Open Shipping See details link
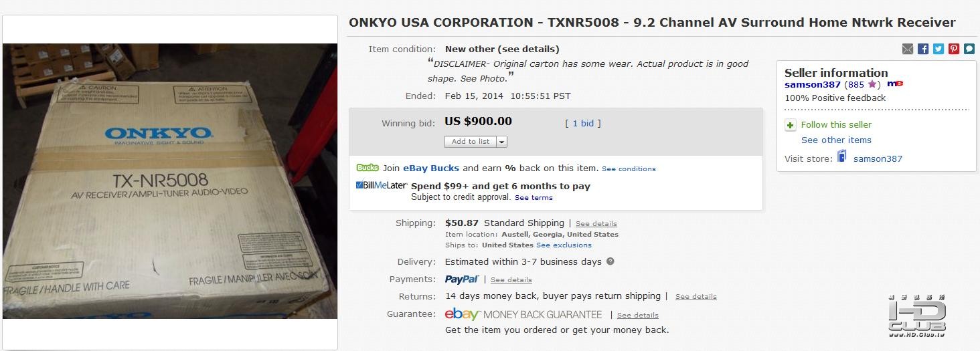Viewport: 980px width, 351px height. point(596,223)
